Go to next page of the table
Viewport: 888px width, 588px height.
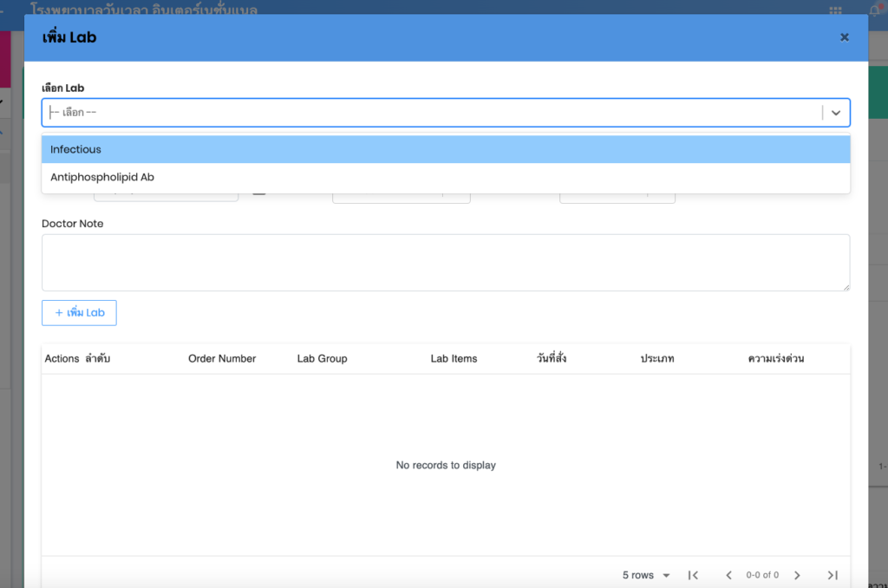click(797, 575)
